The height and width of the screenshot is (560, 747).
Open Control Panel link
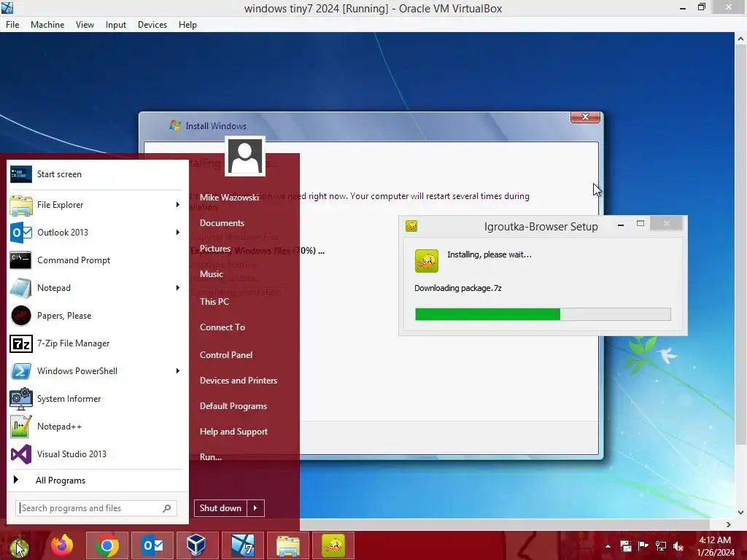(226, 355)
